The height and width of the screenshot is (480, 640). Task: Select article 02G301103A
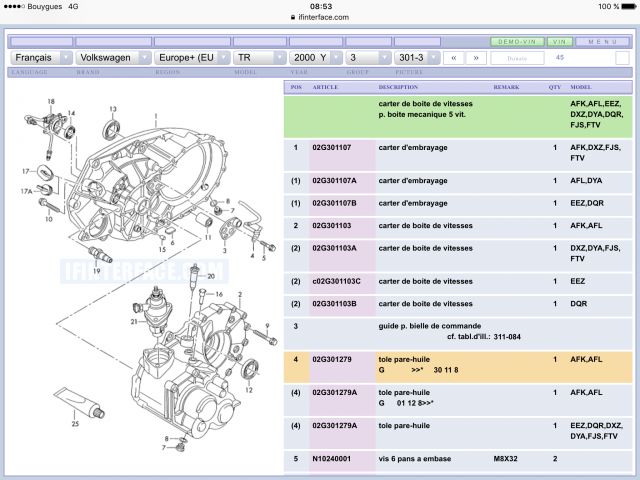coord(334,248)
